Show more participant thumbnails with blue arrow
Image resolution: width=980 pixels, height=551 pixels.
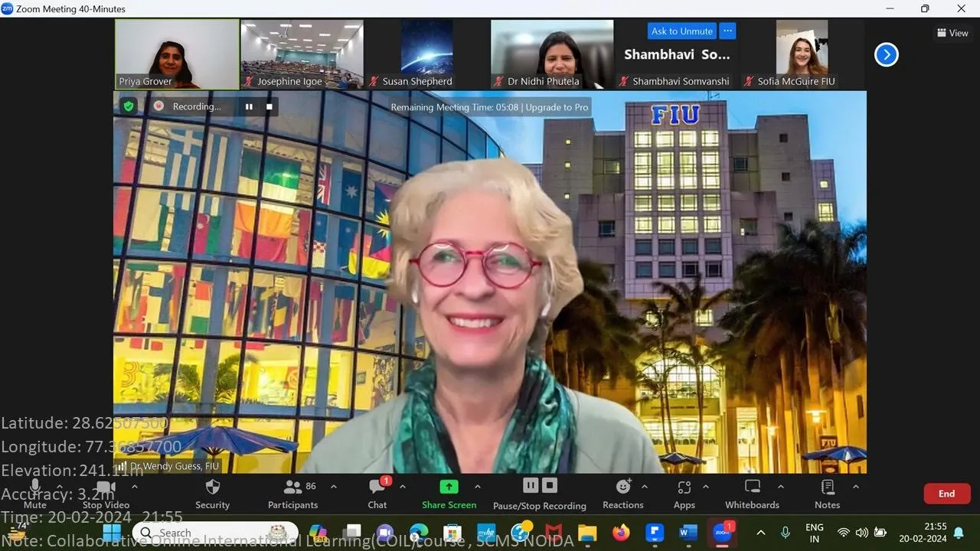click(x=886, y=54)
